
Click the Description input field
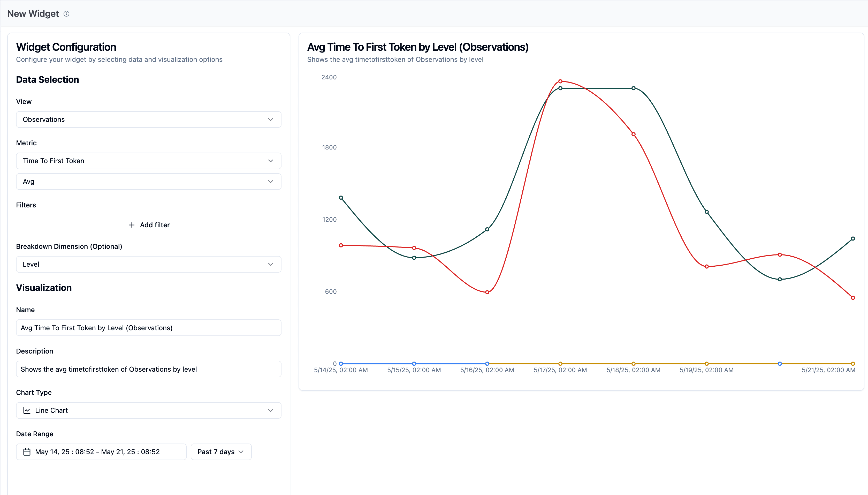click(148, 369)
